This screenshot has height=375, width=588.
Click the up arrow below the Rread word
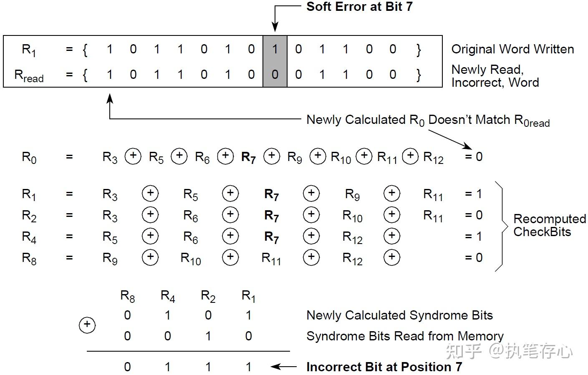pyautogui.click(x=110, y=100)
